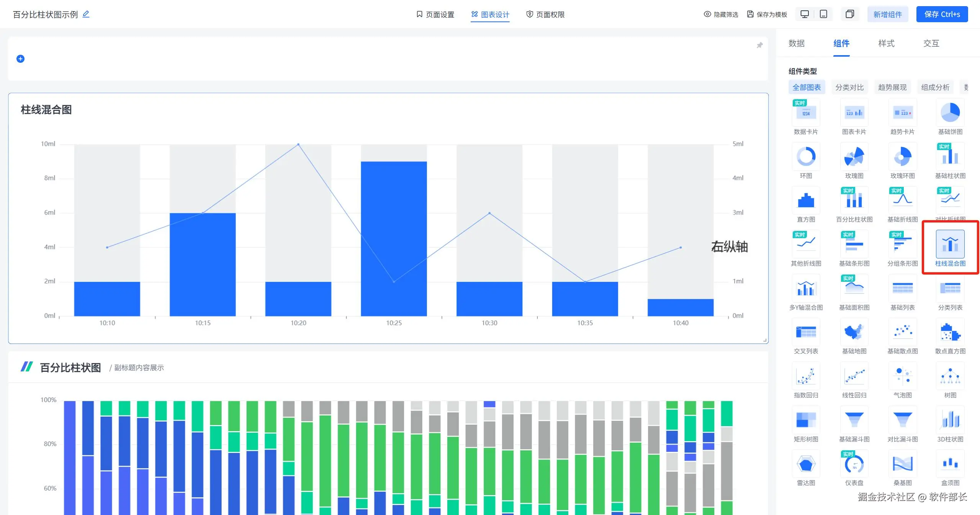
Task: Open the 页面设置 menu tab
Action: click(x=435, y=15)
